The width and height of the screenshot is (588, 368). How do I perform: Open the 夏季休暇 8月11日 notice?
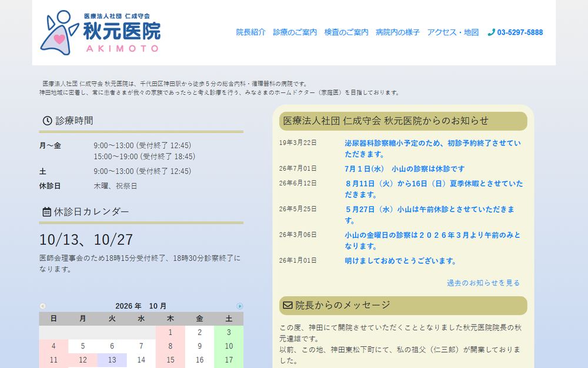[433, 189]
